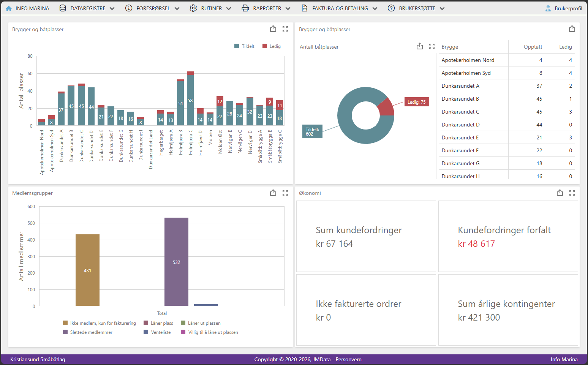Expand the RUTINER dropdown arrow
Screen dimensions: 588x365
click(229, 9)
